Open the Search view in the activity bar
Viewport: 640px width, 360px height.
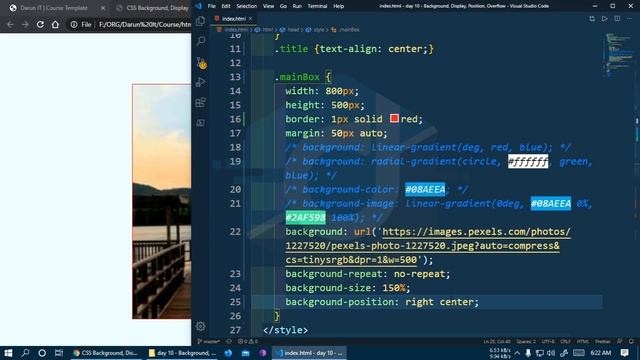(x=200, y=41)
